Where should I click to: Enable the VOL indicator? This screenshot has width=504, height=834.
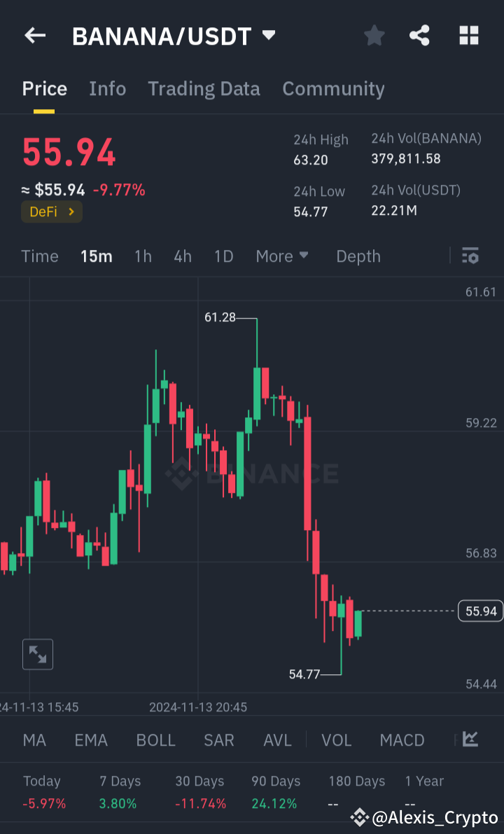pos(337,739)
